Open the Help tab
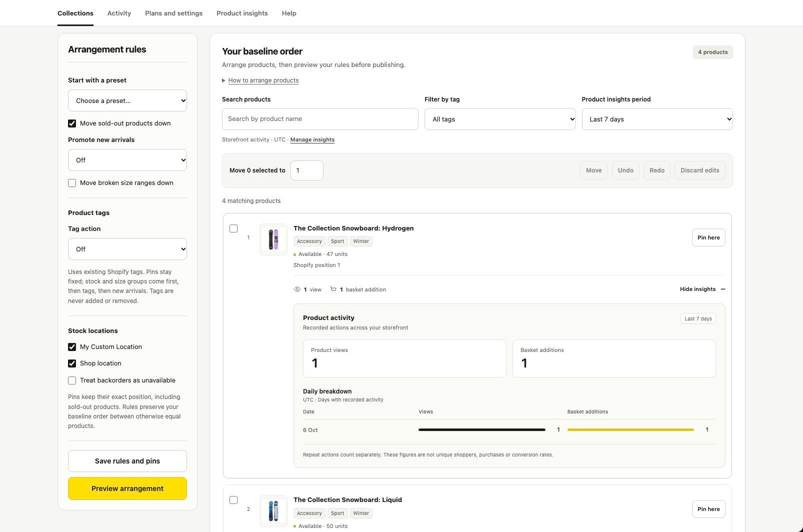This screenshot has height=532, width=803. click(x=289, y=13)
